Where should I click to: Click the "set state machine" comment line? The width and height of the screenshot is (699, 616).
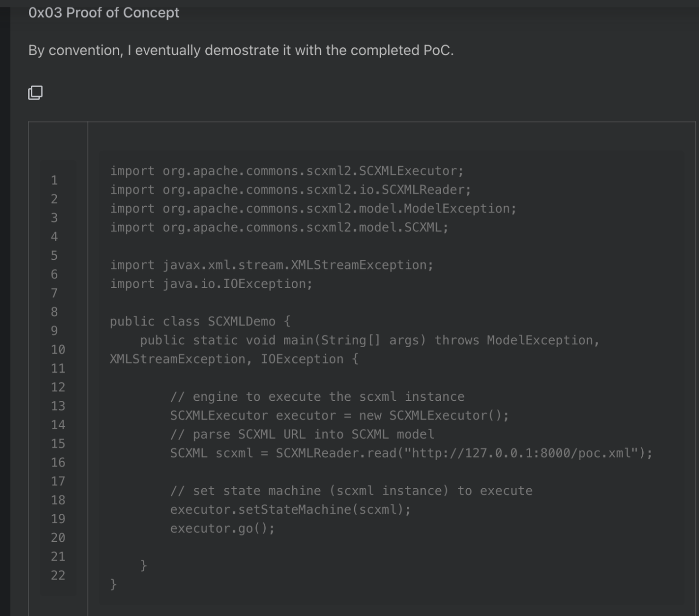click(x=351, y=491)
